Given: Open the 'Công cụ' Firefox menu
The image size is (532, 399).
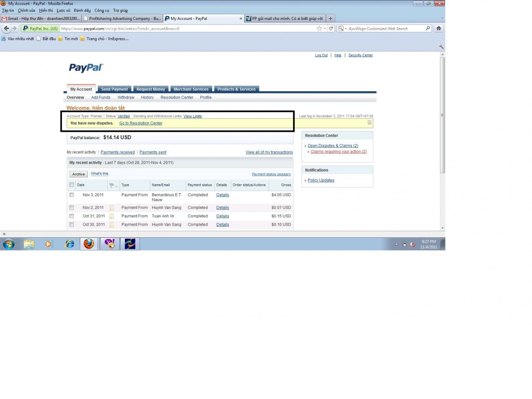Looking at the screenshot, I should pos(102,10).
